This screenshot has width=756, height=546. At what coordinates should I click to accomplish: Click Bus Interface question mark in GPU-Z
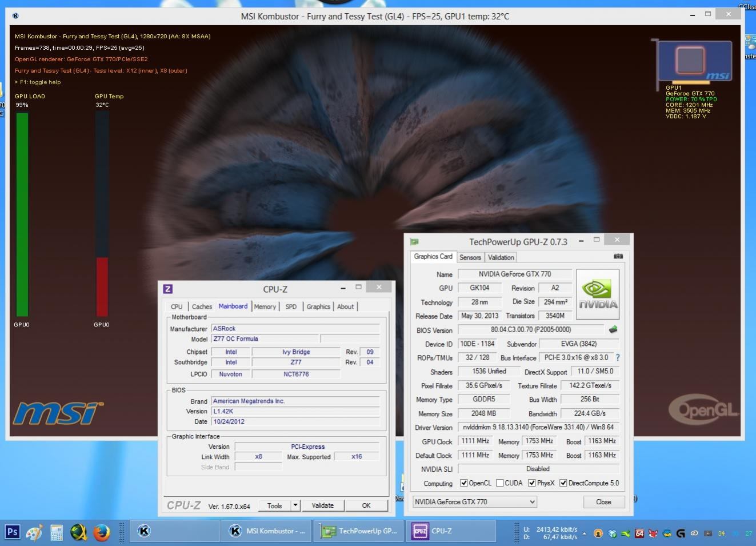coord(618,357)
